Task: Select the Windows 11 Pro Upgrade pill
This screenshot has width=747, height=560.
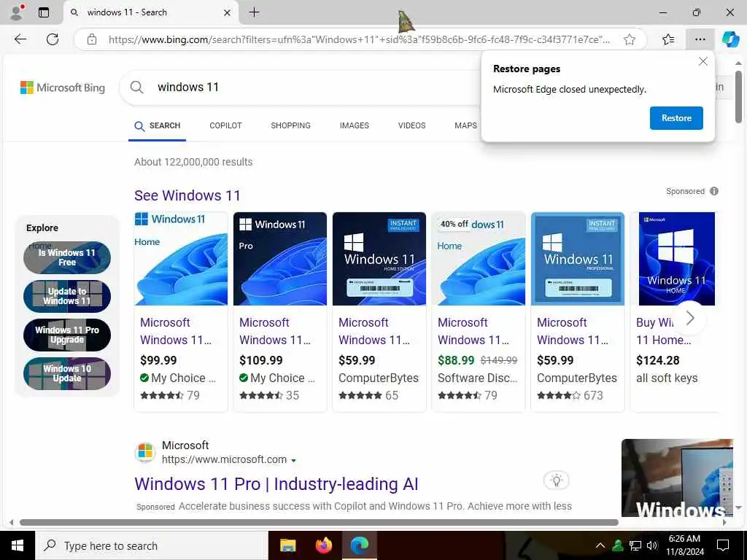Action: [66, 335]
